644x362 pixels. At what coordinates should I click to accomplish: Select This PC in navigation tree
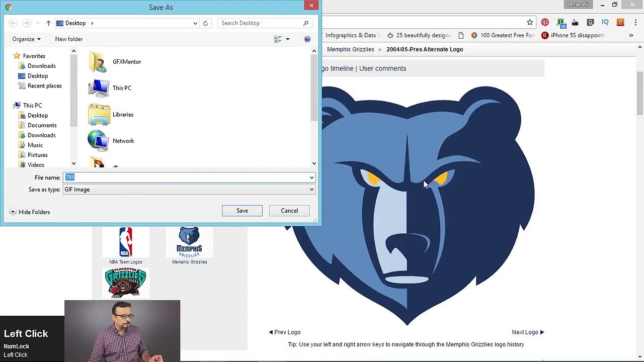[32, 106]
